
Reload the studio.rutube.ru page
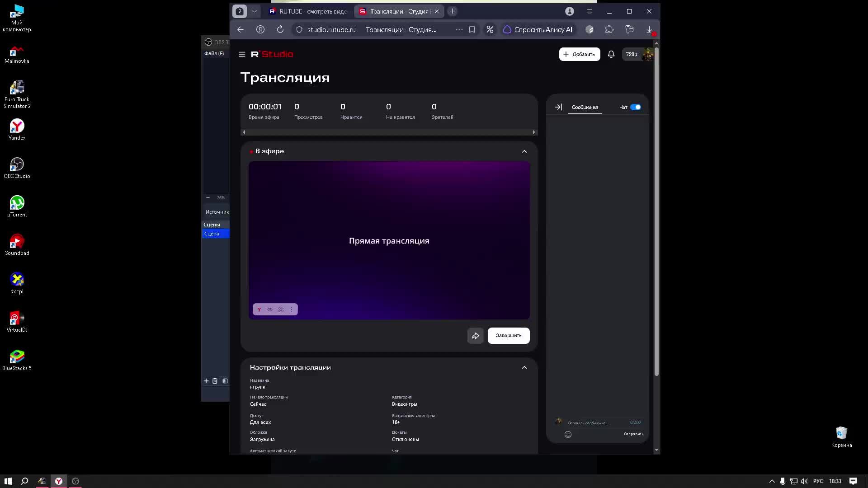pos(280,30)
